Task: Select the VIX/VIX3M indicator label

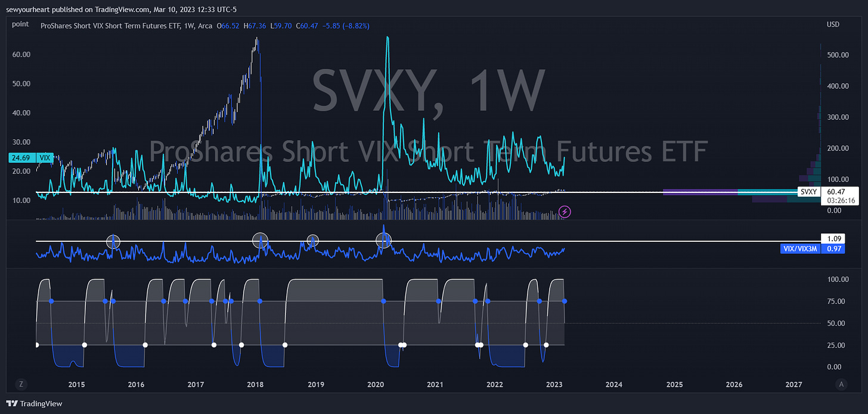Action: 800,249
